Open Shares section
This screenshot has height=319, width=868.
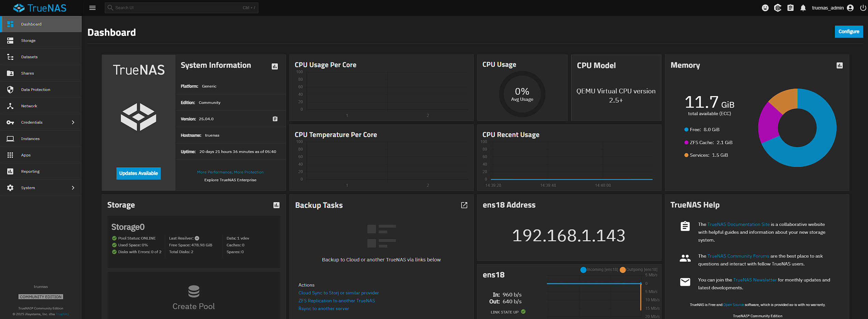click(x=41, y=73)
